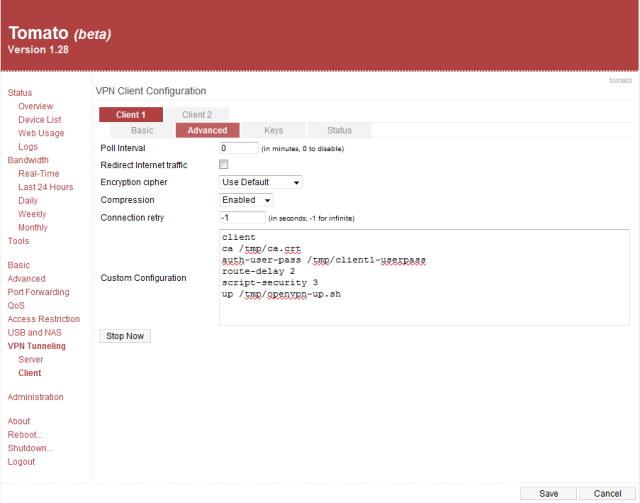Open the Keys sub-tab
The height and width of the screenshot is (503, 640).
pyautogui.click(x=273, y=130)
